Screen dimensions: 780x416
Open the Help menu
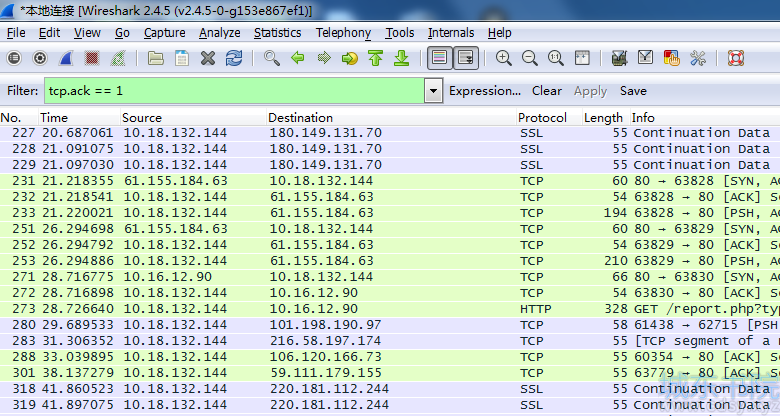(499, 33)
